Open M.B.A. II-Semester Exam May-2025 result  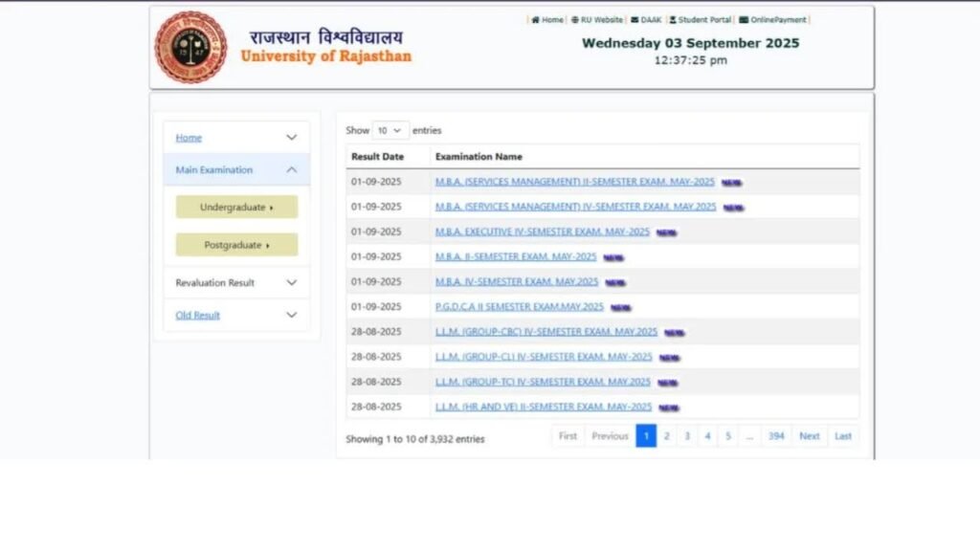(x=516, y=256)
